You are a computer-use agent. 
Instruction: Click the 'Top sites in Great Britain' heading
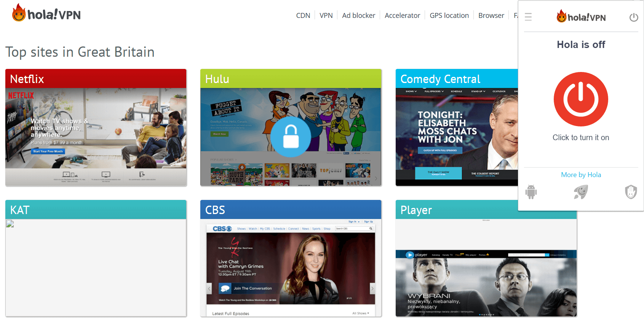pyautogui.click(x=80, y=52)
